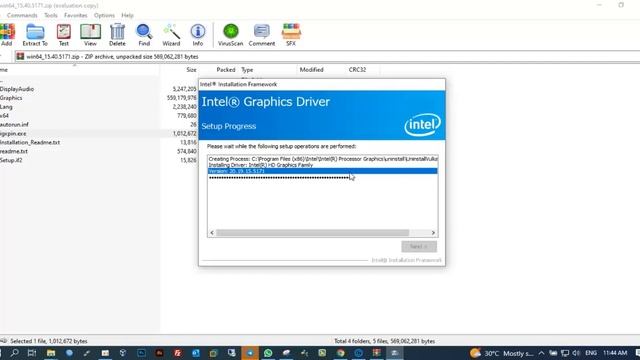Click the installer log horizontal scrollbar thumb

click(x=313, y=233)
